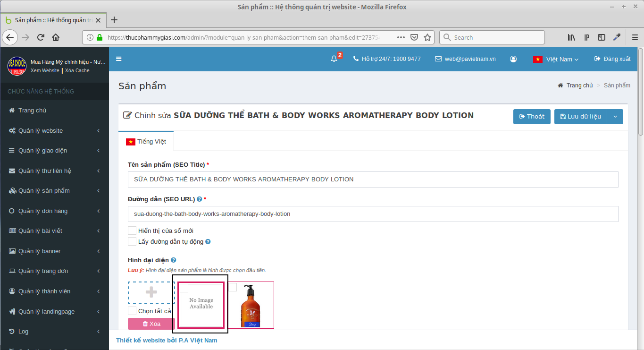Click the Đăng xuất logout link
Screen dimensions: 644x350
pyautogui.click(x=612, y=59)
